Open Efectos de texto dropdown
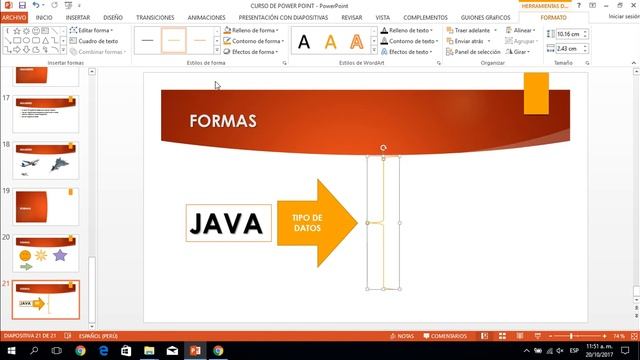This screenshot has width=640, height=360. (x=407, y=52)
